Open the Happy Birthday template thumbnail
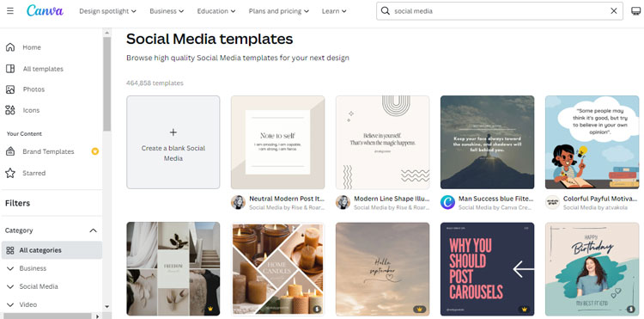Screen dimensions: 644x319 pyautogui.click(x=592, y=269)
